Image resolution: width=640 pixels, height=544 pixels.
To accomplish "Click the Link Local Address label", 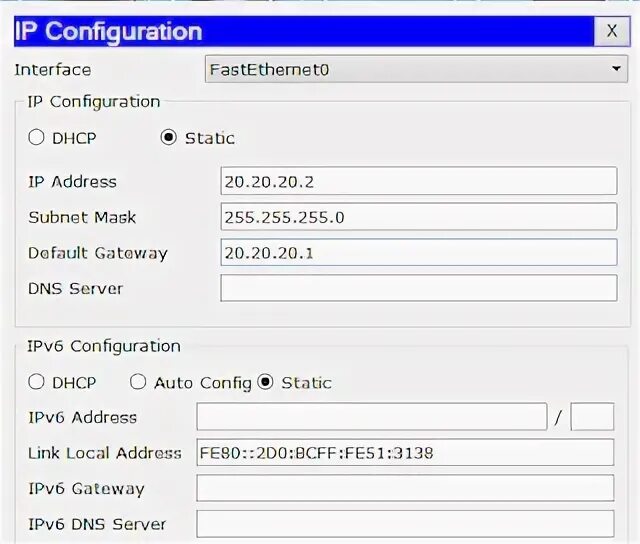I will (x=105, y=453).
